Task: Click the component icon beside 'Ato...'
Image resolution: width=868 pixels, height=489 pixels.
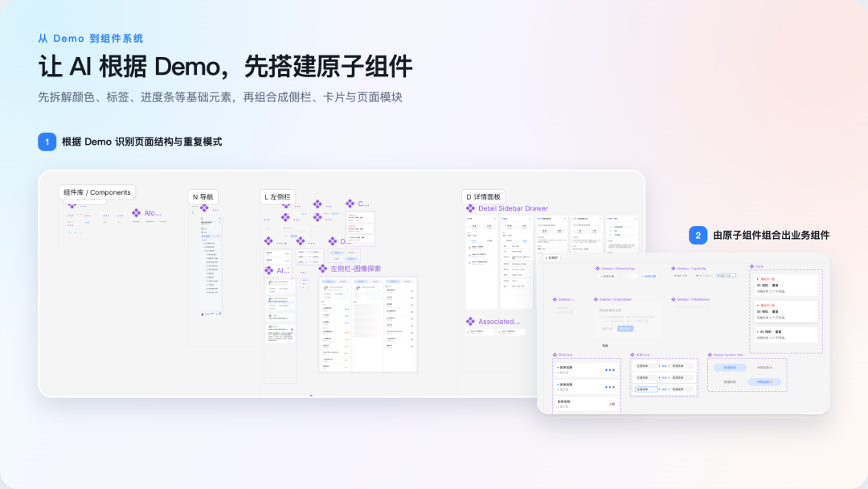Action: 136,212
